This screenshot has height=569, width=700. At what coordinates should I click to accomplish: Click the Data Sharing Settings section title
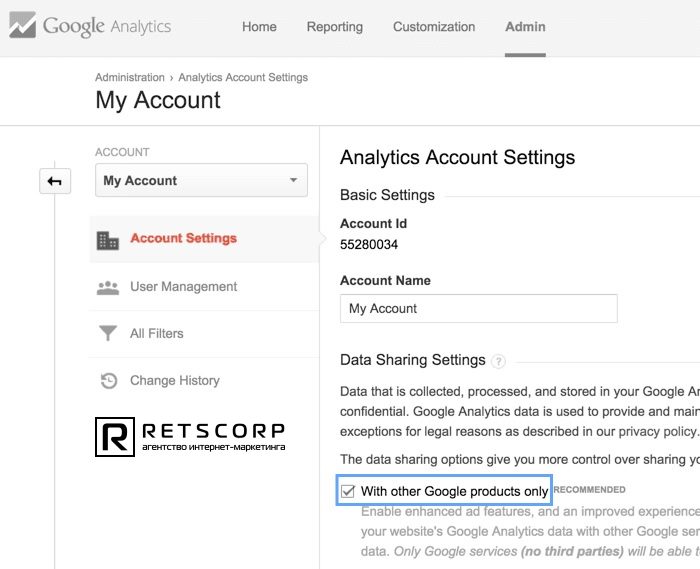[412, 360]
